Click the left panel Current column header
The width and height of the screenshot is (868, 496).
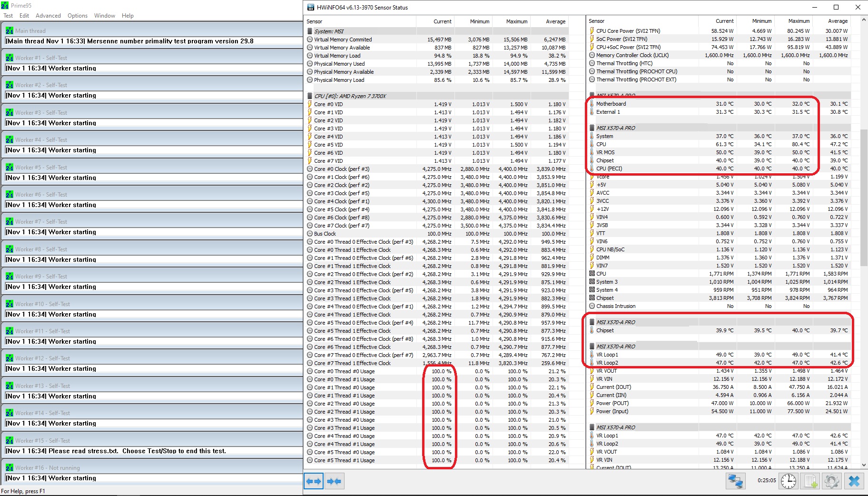pos(435,21)
